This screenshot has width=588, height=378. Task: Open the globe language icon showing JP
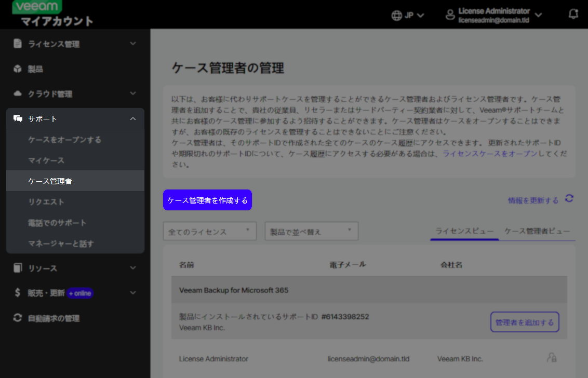pyautogui.click(x=396, y=15)
